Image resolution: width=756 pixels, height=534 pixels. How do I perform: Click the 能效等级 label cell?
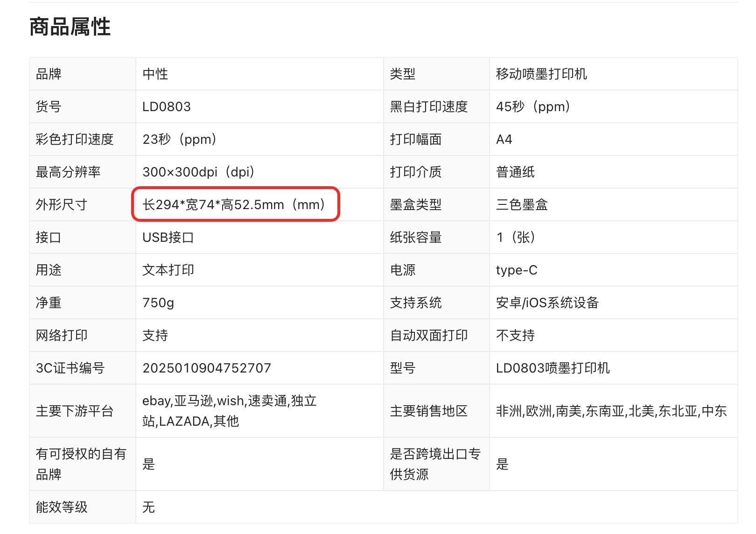click(62, 507)
